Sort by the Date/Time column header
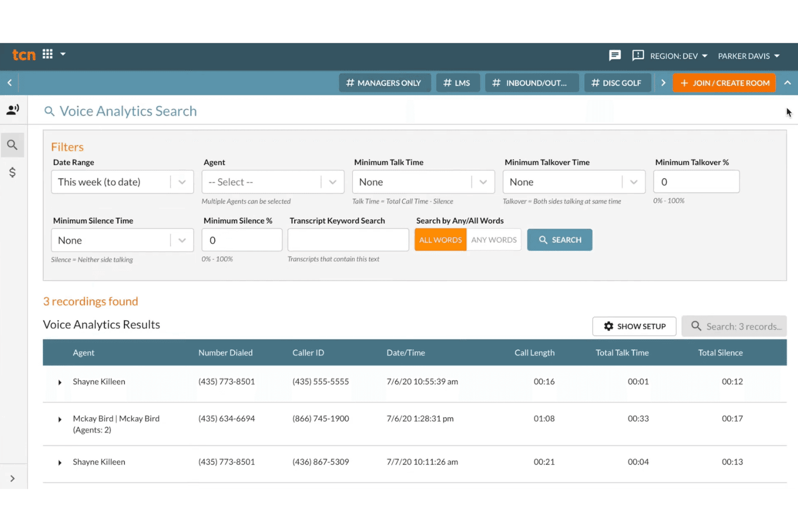 [x=405, y=353]
